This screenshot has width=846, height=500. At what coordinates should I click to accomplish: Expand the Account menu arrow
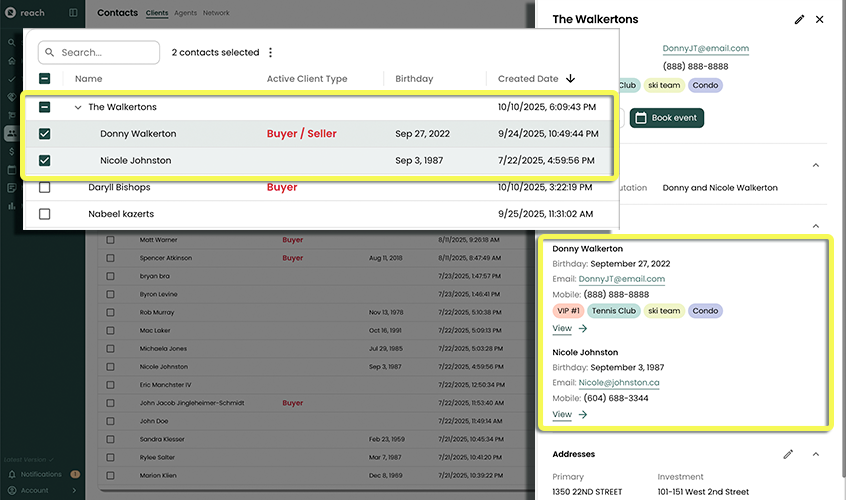[x=73, y=490]
